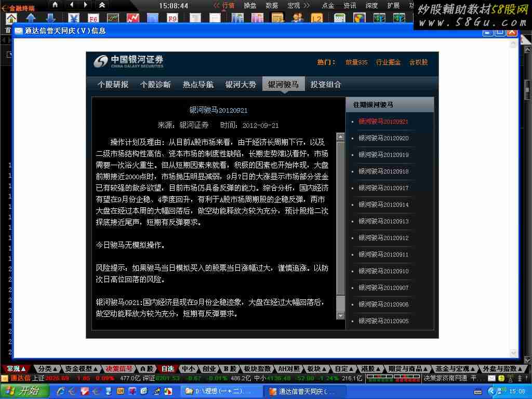Click the yen symbol toolbar icon
The height and width of the screenshot is (399, 532).
[74, 18]
